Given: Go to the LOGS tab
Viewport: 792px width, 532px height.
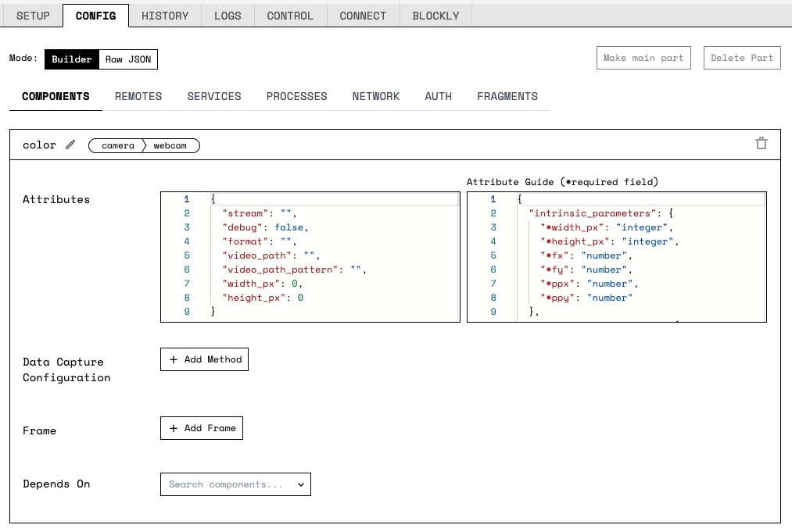Looking at the screenshot, I should 228,16.
